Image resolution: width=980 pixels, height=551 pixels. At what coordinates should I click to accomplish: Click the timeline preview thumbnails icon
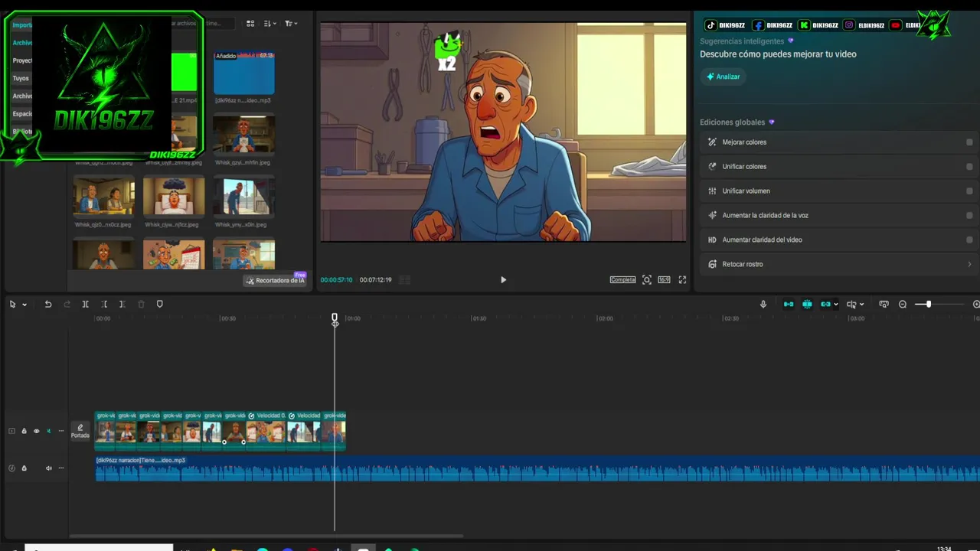884,304
